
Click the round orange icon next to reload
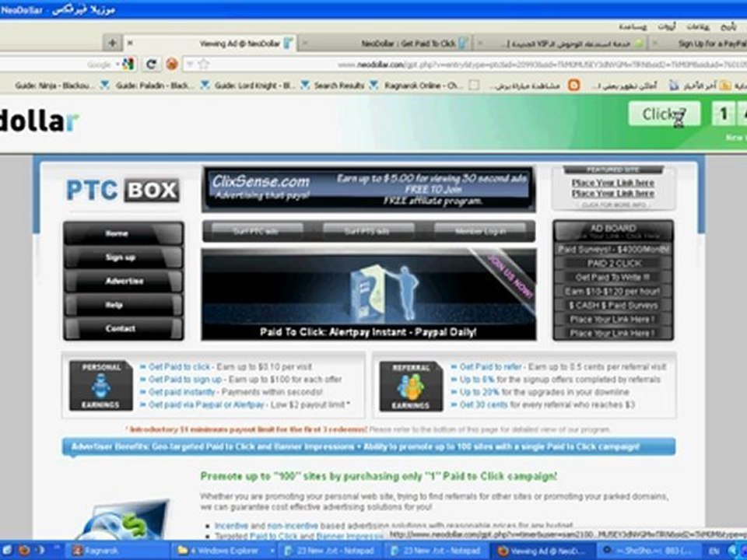(171, 64)
